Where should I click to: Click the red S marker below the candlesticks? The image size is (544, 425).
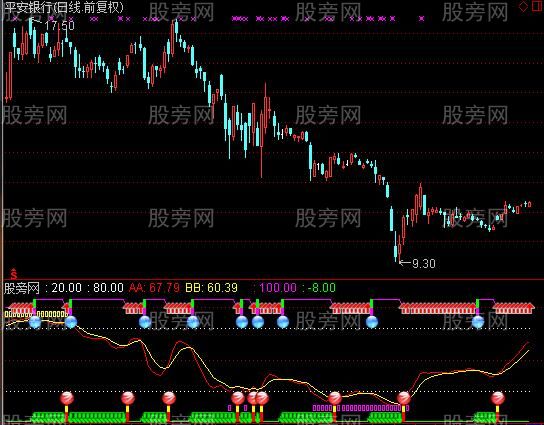(x=14, y=275)
